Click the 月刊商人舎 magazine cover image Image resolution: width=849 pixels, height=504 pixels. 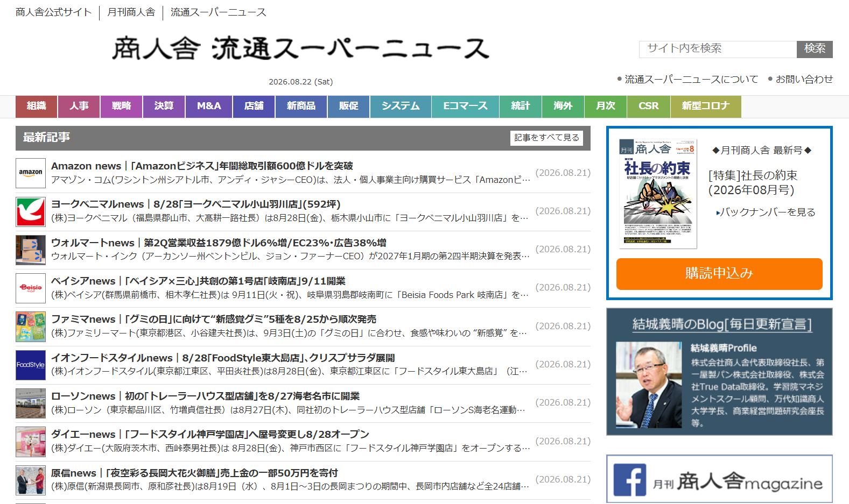tap(657, 194)
